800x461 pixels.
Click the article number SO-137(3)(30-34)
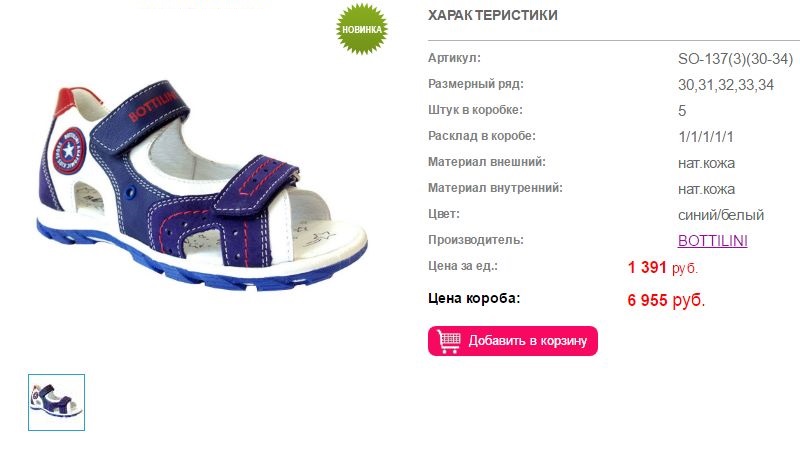tap(735, 59)
